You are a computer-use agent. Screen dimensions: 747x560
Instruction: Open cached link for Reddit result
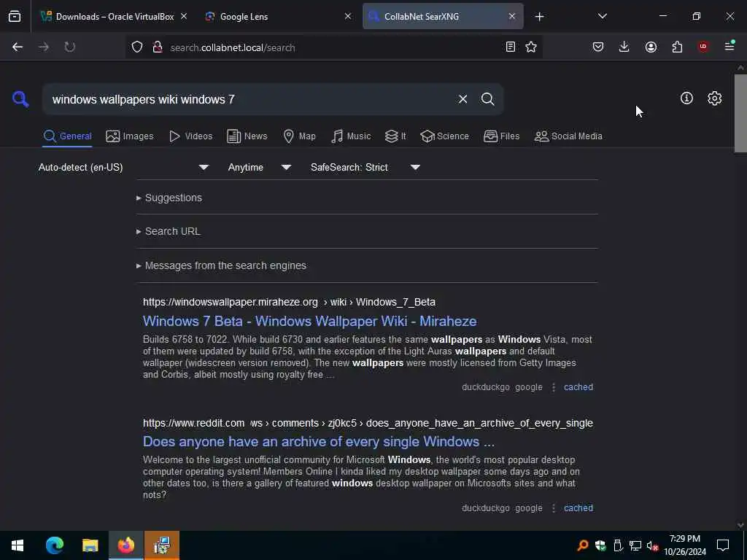tap(578, 508)
